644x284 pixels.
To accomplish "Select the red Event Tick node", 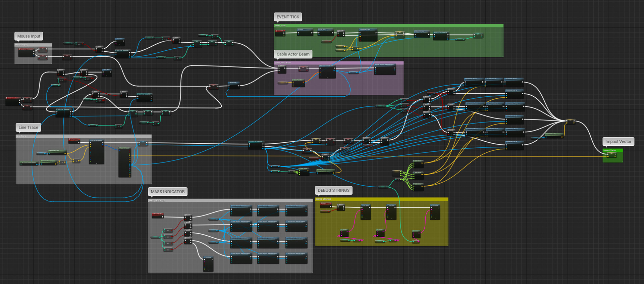I will [280, 33].
